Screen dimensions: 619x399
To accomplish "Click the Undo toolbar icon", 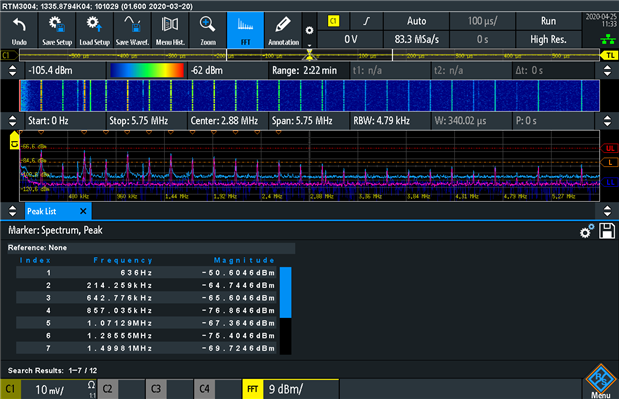I will (19, 30).
